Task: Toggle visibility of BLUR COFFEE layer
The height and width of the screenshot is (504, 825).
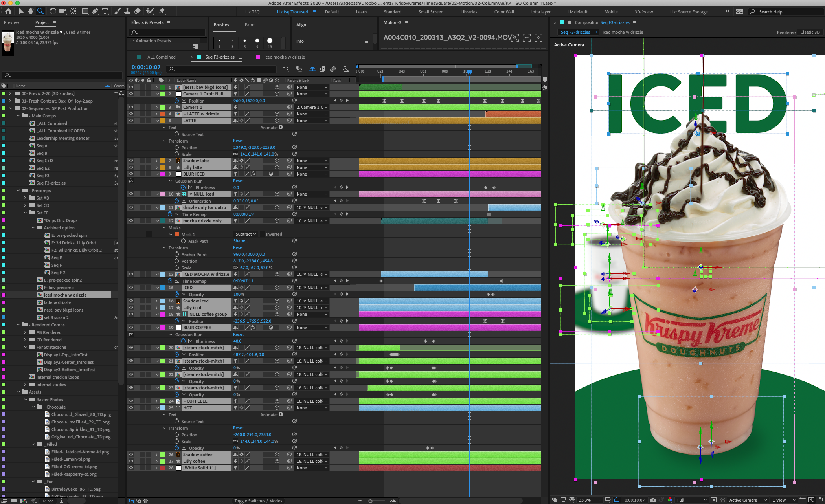Action: (131, 328)
